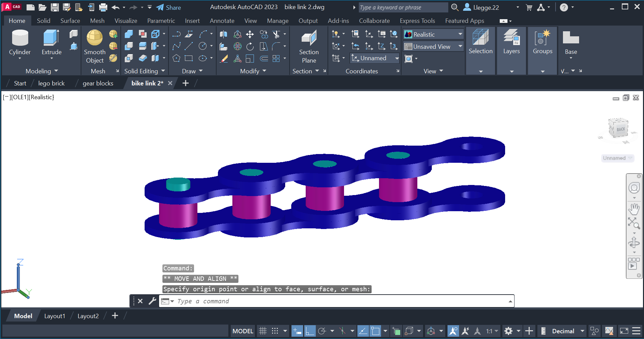Click the Plot printer icon

103,7
